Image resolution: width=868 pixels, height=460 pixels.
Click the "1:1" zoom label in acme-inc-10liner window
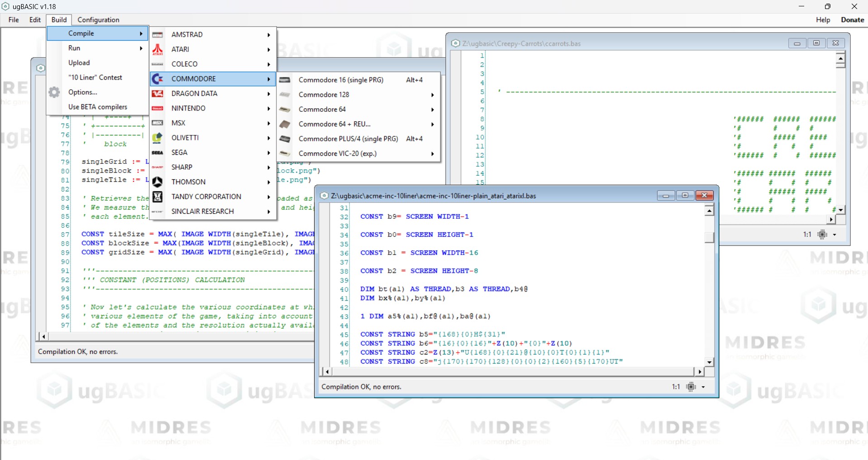pos(676,387)
